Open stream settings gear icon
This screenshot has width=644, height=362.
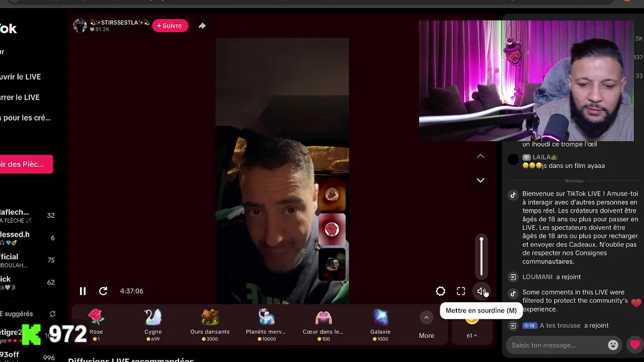(x=440, y=291)
